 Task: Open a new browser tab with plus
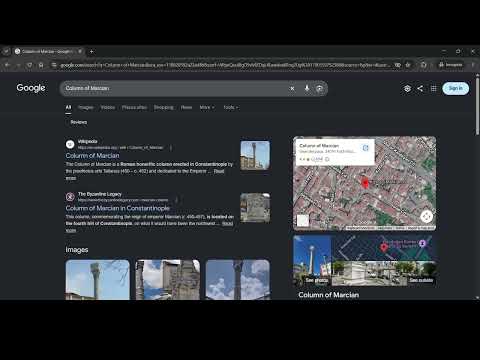point(91,51)
